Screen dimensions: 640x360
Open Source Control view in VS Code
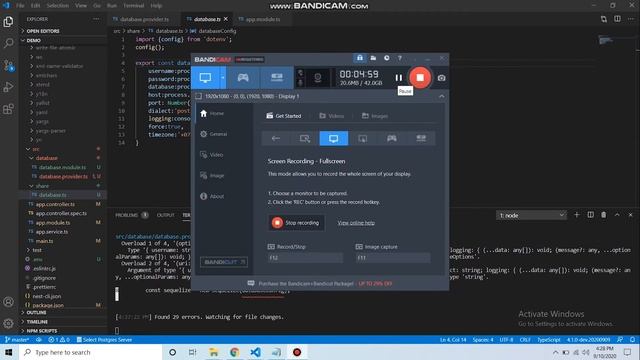pos(8,65)
